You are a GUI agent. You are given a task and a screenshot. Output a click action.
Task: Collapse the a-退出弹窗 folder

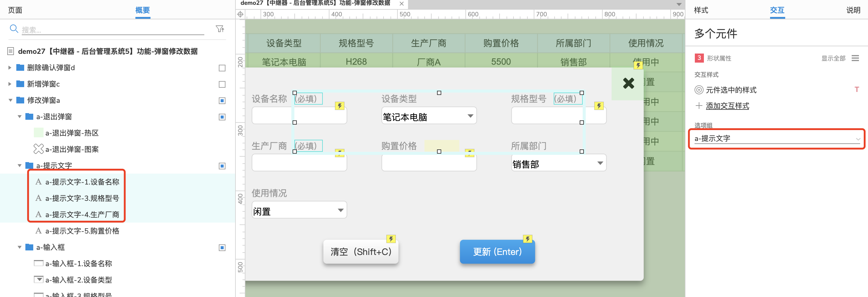click(x=20, y=117)
